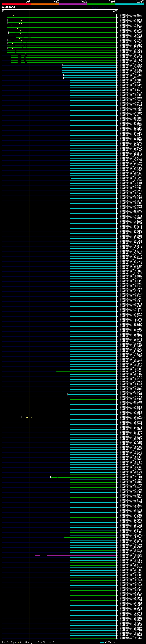Select hit label UniRef100_Q92GW4
This screenshot has height=644, width=146.
pos(131,631)
